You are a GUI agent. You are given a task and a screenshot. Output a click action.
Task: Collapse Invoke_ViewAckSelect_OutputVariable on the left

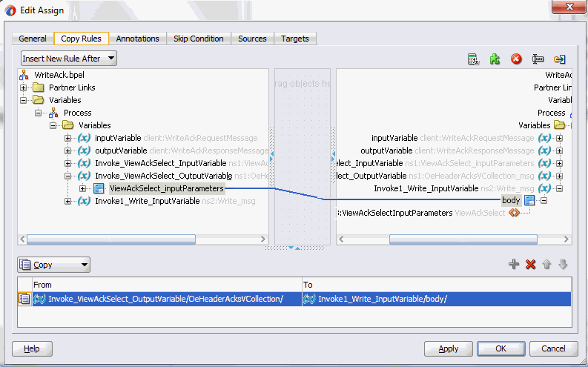[x=67, y=176]
